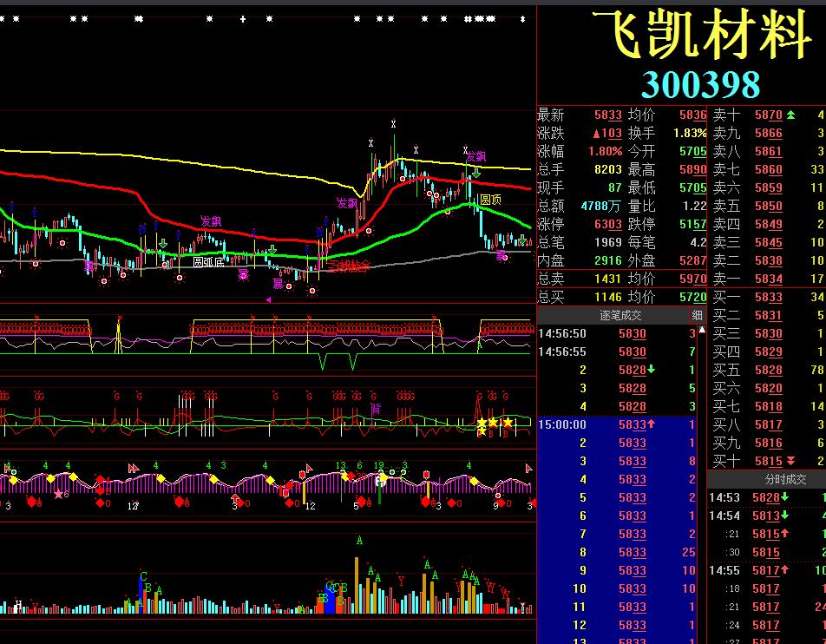Select the 卖一 ask row at 5834
826x644 pixels.
coord(768,279)
